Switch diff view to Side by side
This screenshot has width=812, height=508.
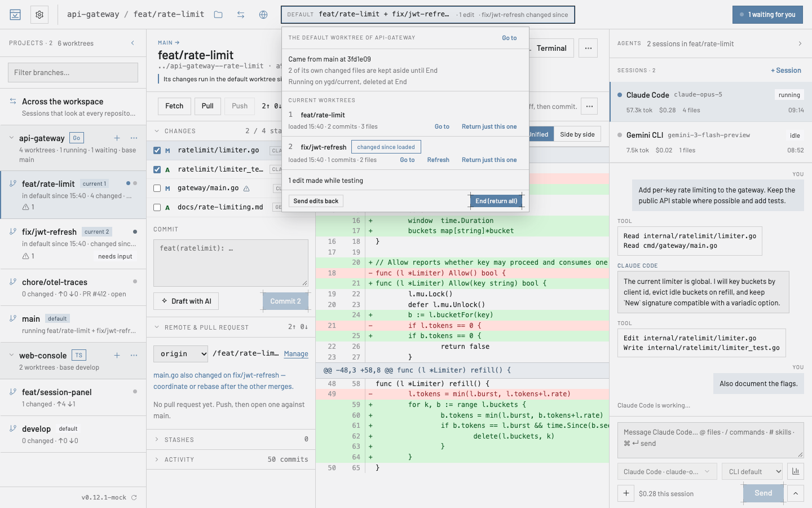(x=577, y=134)
